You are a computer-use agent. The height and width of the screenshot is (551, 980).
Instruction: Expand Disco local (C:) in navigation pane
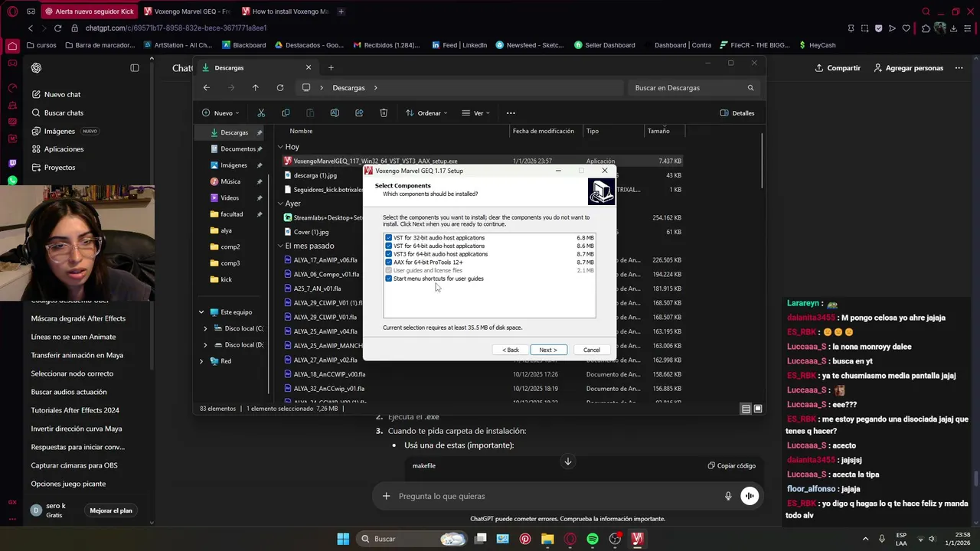coord(205,328)
